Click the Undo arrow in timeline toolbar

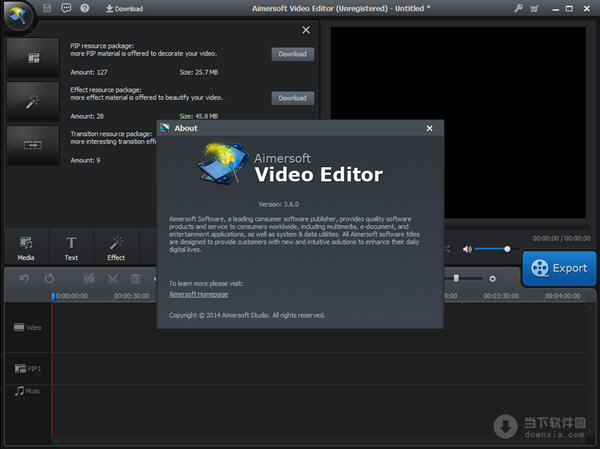(24, 278)
